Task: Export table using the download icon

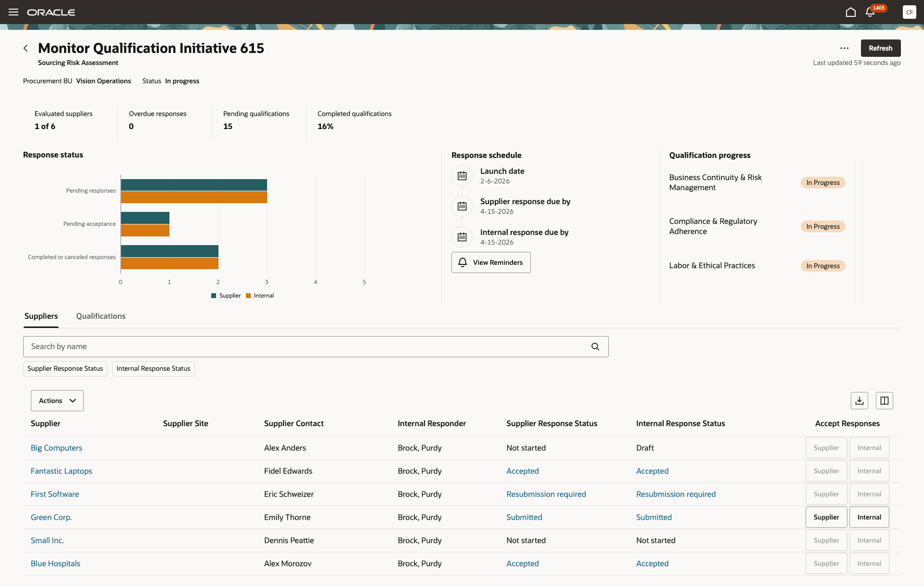Action: click(x=860, y=401)
